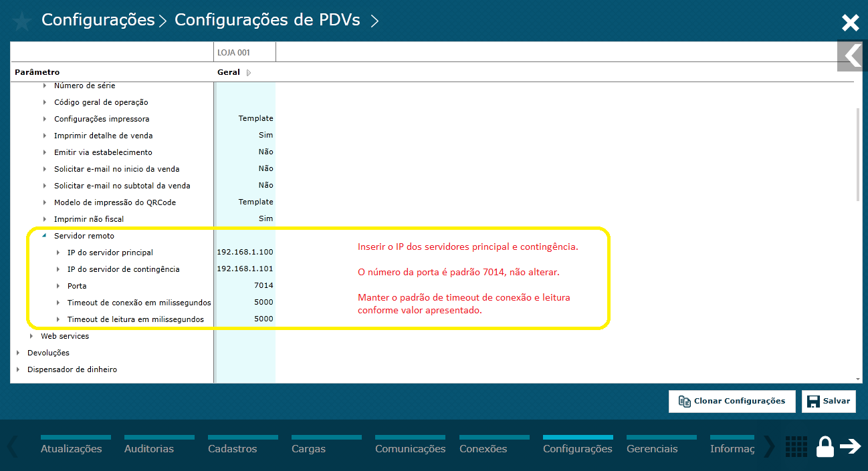
Task: Click the Salvar disk icon
Action: click(x=812, y=401)
